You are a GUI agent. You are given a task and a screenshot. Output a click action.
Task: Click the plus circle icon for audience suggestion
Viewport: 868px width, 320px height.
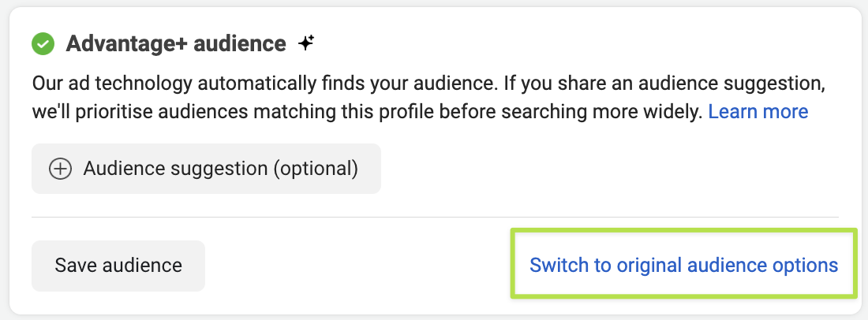coord(61,169)
